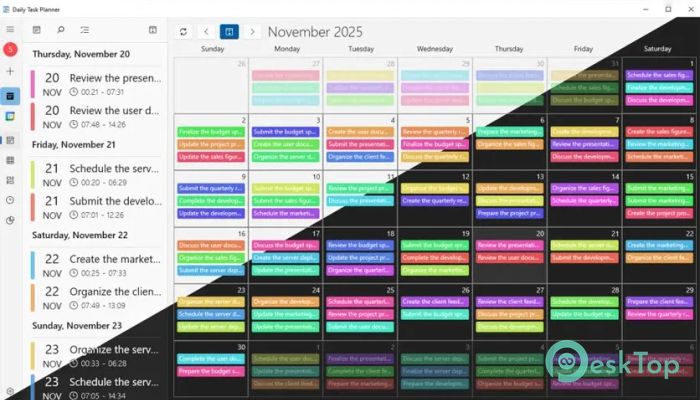
Task: Open 'Create the client feed...' event on November 26
Action: click(x=435, y=302)
